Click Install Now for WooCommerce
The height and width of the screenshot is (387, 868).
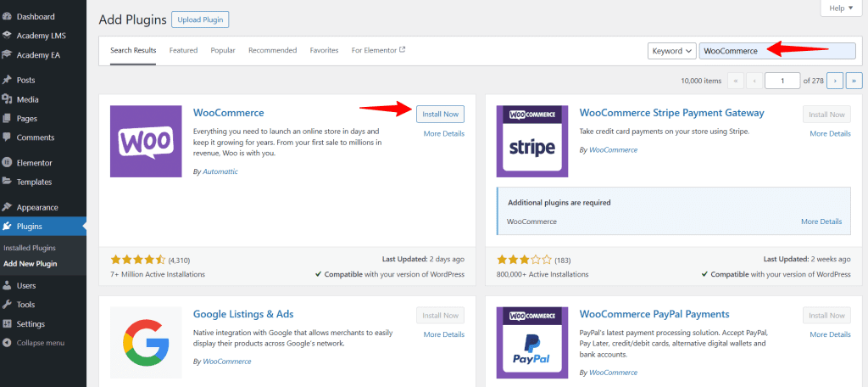(440, 115)
